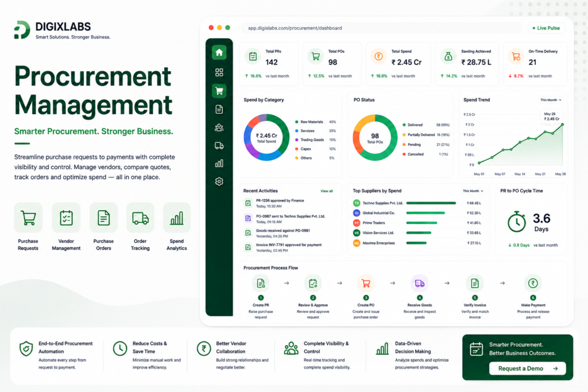Expand Top Suppliers This Month dropdown
Image resolution: width=588 pixels, height=392 pixels.
[473, 191]
